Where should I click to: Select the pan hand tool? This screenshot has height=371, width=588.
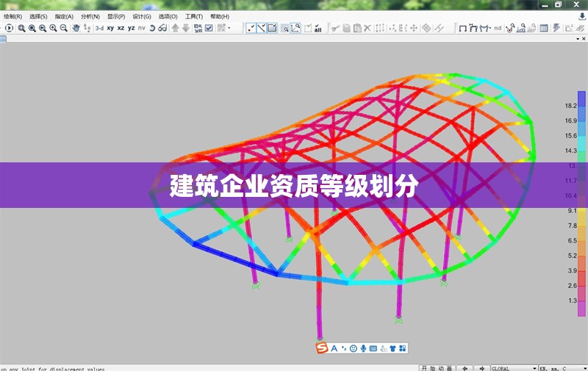click(x=76, y=28)
